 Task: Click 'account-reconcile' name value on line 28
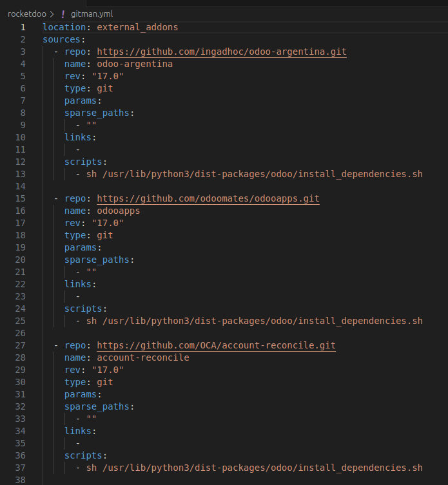[143, 358]
